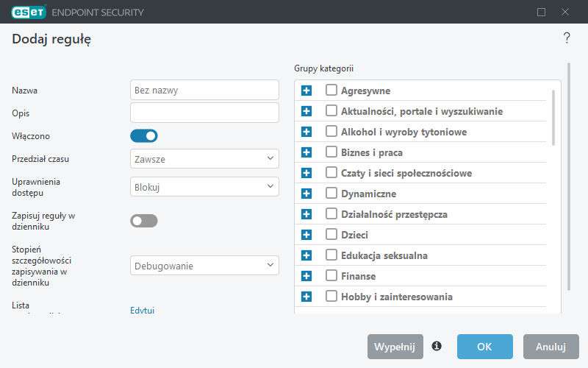
Task: Select Czaty i sieci społecznościowe checkbox
Action: [x=331, y=173]
